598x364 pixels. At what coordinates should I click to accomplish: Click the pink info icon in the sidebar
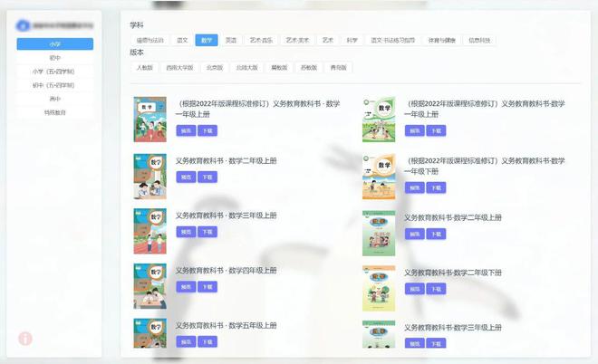(25, 338)
